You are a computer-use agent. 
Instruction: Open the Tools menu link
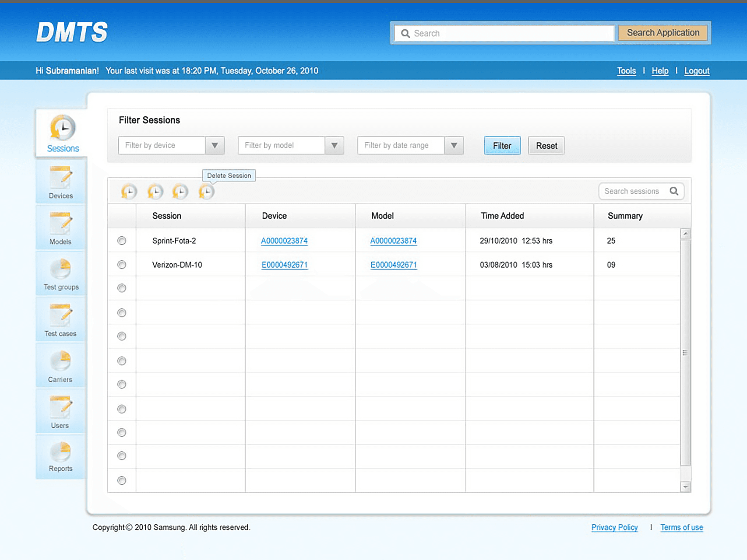pyautogui.click(x=626, y=70)
